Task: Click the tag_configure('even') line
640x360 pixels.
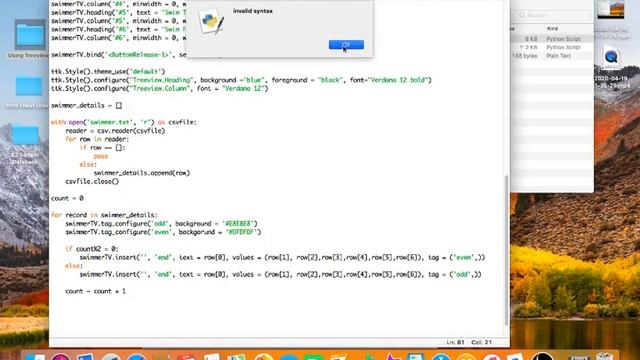Action: [x=163, y=232]
